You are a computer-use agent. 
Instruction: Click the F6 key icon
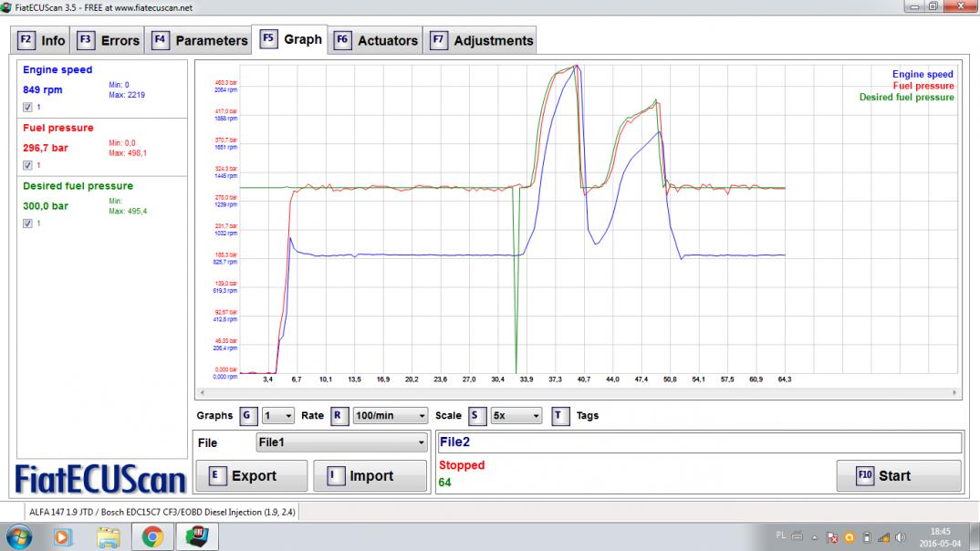pos(342,40)
